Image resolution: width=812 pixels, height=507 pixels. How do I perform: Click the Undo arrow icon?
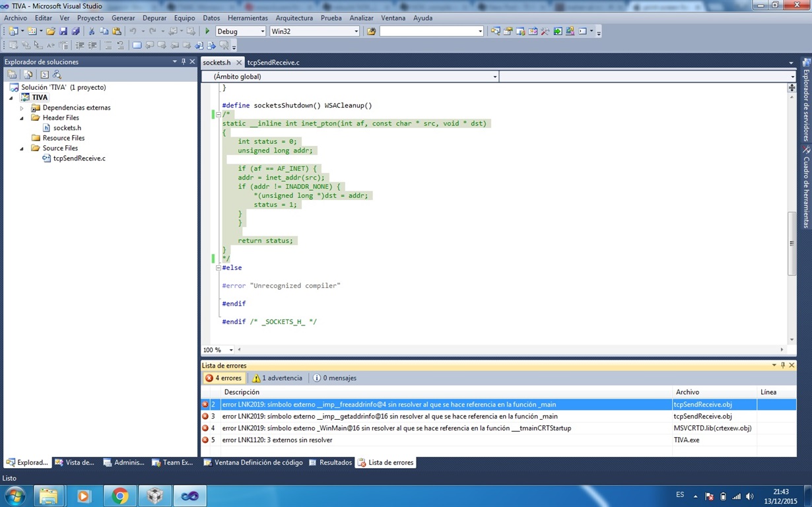click(133, 31)
